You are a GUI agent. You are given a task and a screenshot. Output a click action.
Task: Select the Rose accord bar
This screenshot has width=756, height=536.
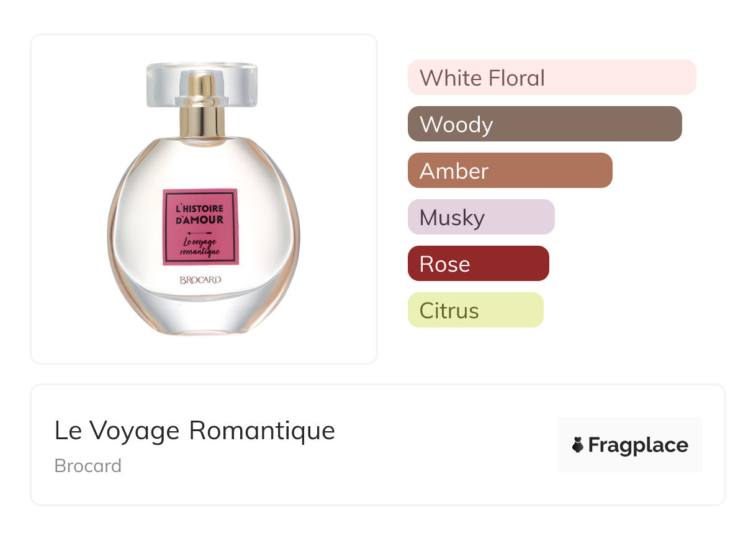[479, 264]
